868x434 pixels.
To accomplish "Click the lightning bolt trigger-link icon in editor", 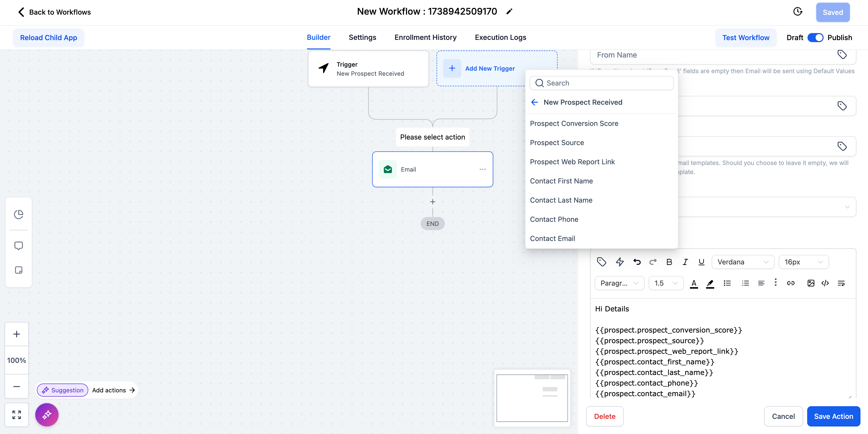I will coord(620,262).
